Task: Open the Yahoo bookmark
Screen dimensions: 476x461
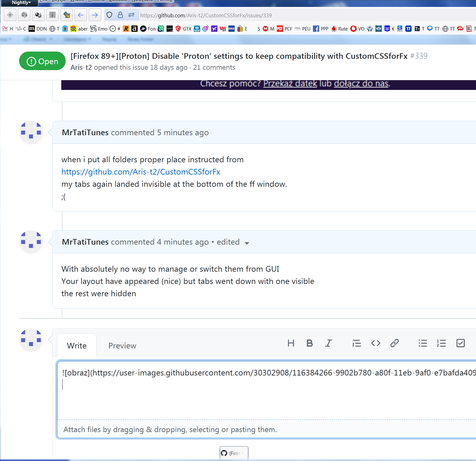Action: coord(214,29)
